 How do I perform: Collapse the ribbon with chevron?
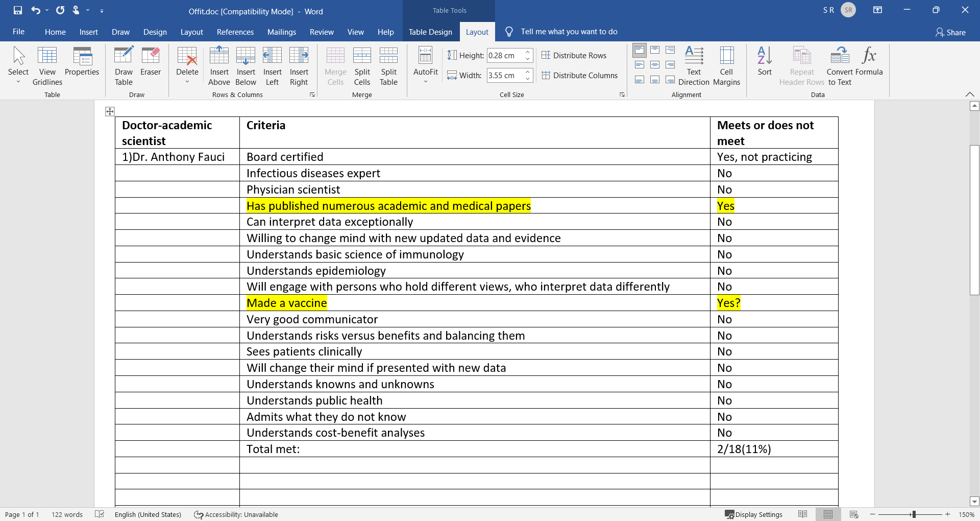point(970,94)
